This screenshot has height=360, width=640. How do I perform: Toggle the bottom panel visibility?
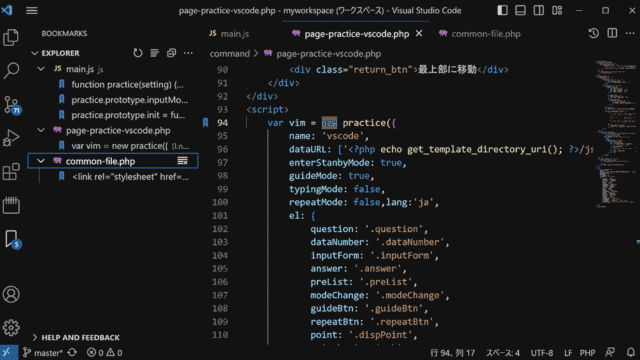[x=520, y=10]
